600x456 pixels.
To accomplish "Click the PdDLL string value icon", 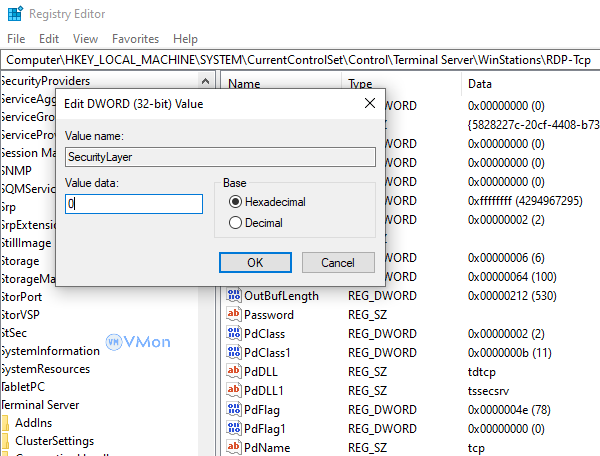I will pyautogui.click(x=235, y=371).
